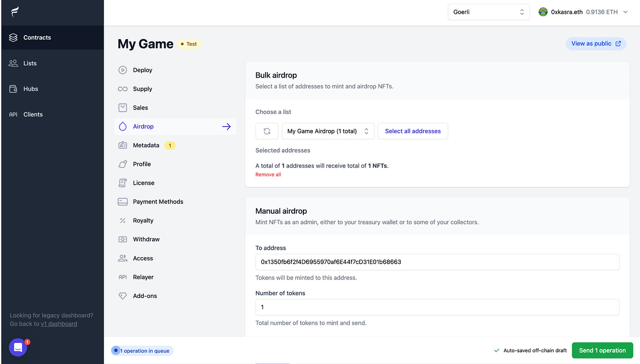Expand the account menu chevron

pyautogui.click(x=626, y=12)
